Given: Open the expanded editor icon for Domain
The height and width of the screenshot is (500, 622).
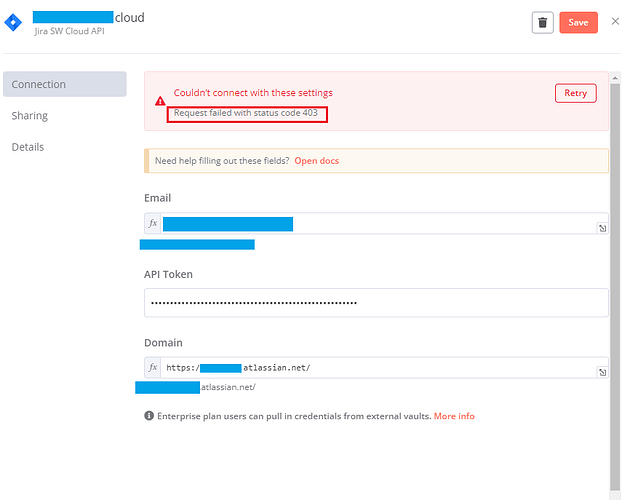Looking at the screenshot, I should pyautogui.click(x=602, y=372).
